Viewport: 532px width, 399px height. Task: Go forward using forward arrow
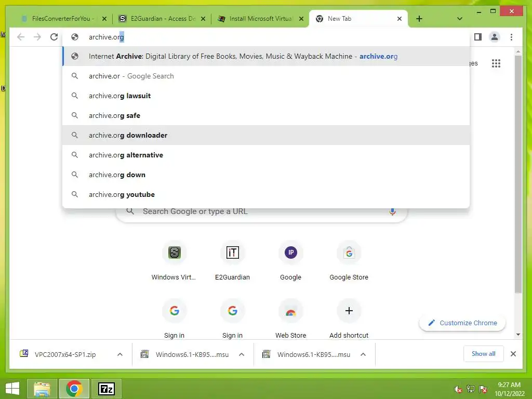(x=37, y=37)
